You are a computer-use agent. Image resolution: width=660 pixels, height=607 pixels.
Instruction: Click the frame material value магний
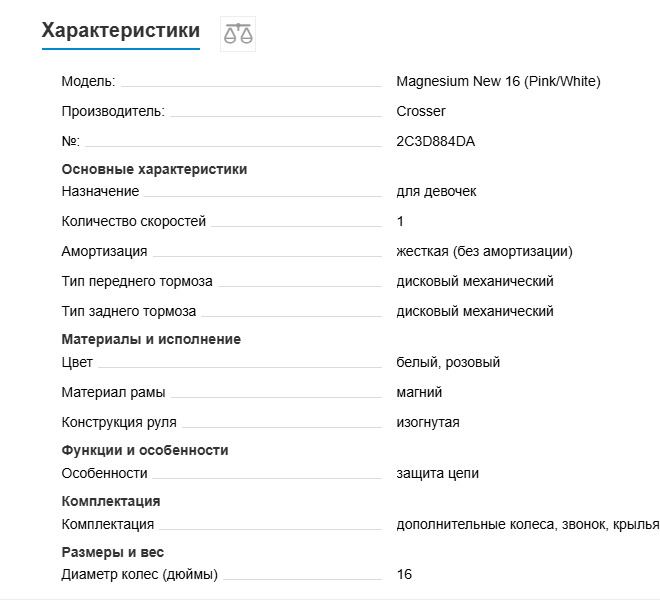419,392
